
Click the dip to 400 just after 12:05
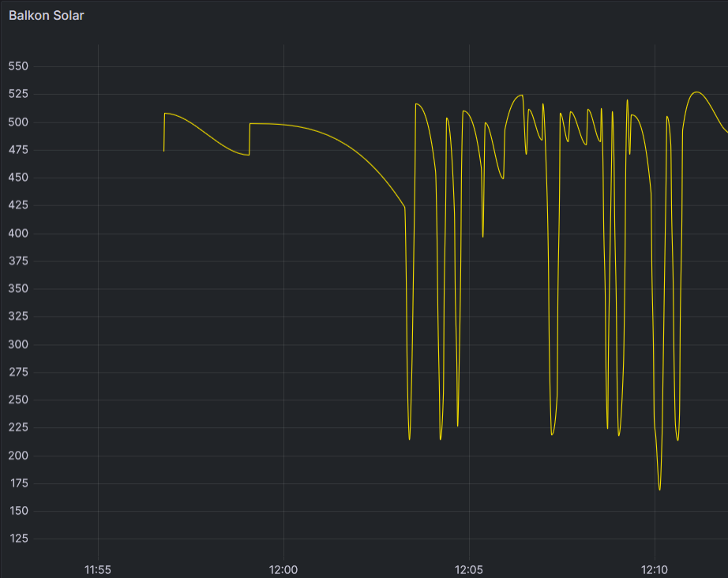tap(483, 237)
